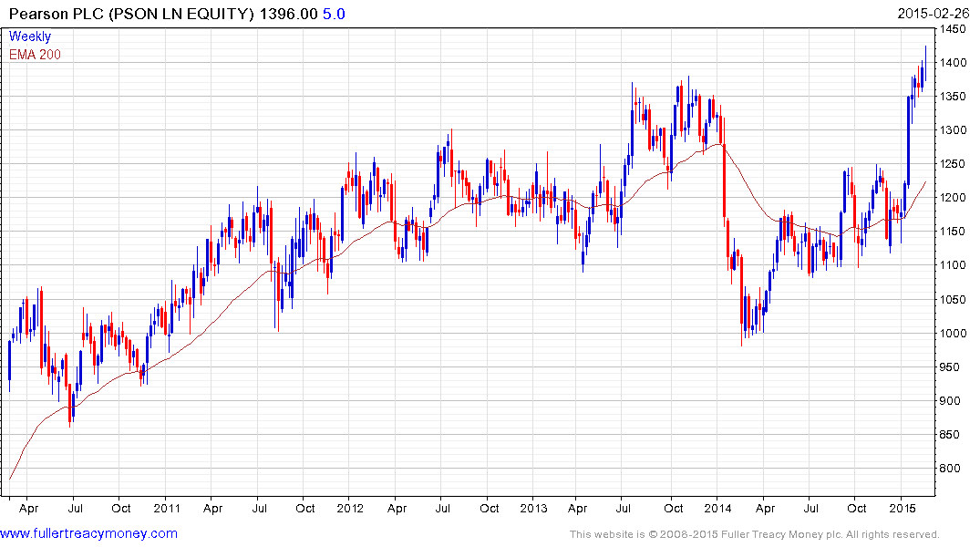Click the 1350 price axis label
The width and height of the screenshot is (980, 547).
pyautogui.click(x=954, y=97)
